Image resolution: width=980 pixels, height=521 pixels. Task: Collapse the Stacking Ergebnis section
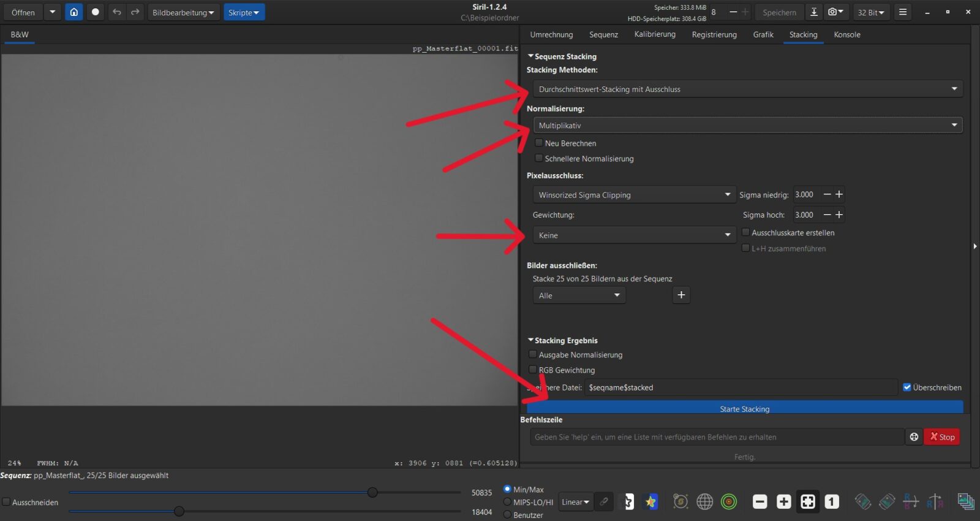(530, 340)
